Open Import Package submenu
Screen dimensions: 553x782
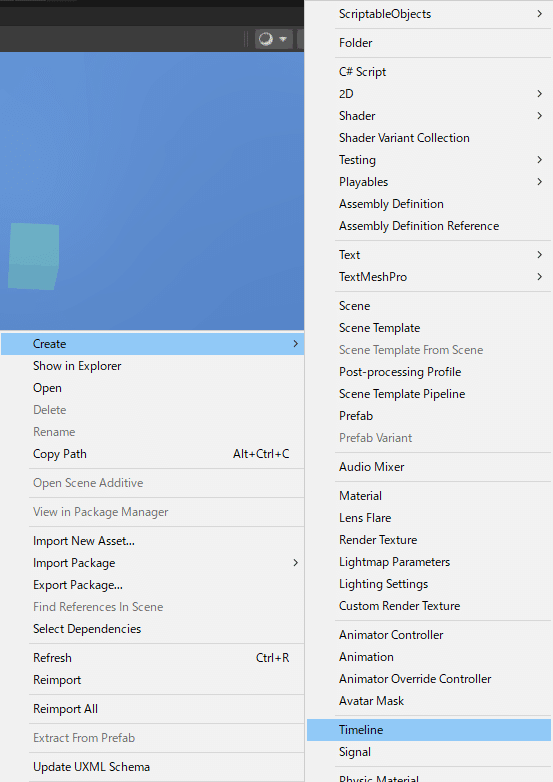pyautogui.click(x=74, y=563)
